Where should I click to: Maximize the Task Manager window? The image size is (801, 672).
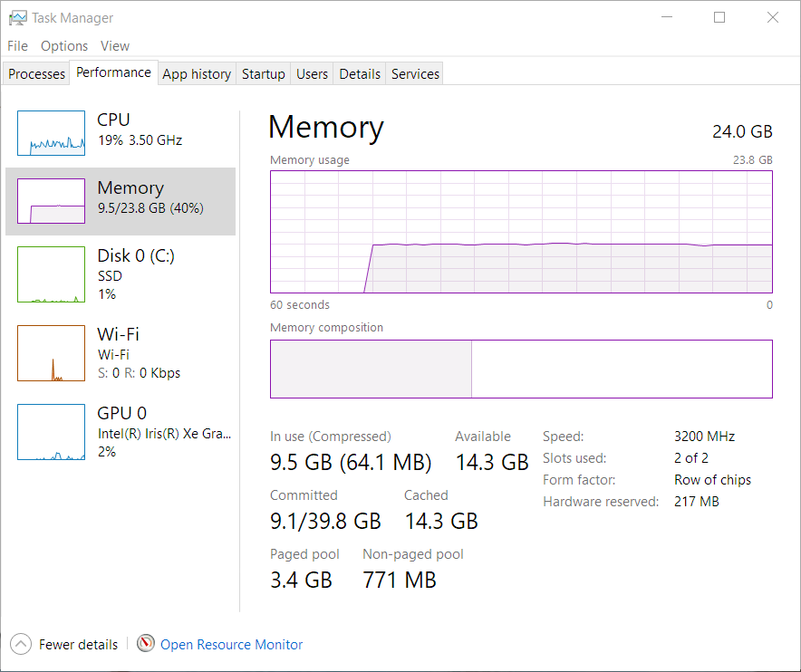click(719, 17)
